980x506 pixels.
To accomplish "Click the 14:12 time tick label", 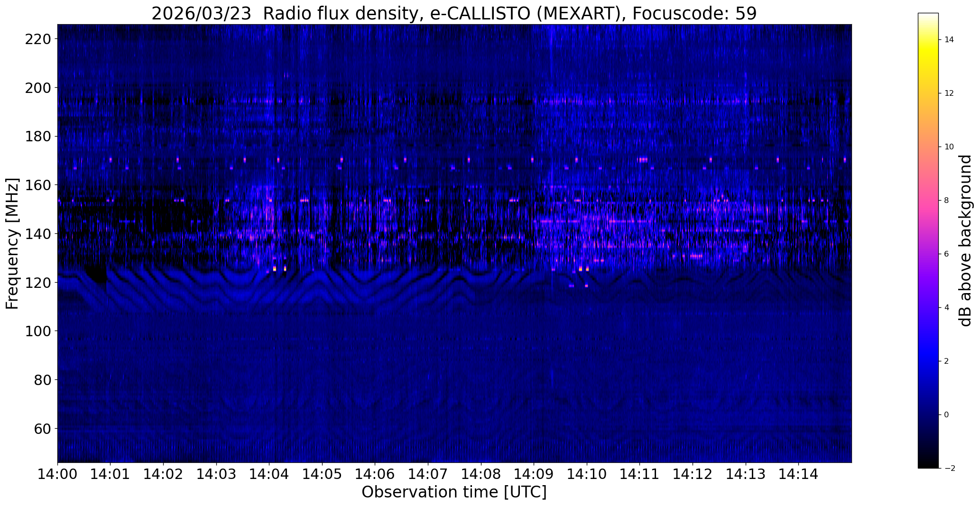I will pyautogui.click(x=693, y=474).
